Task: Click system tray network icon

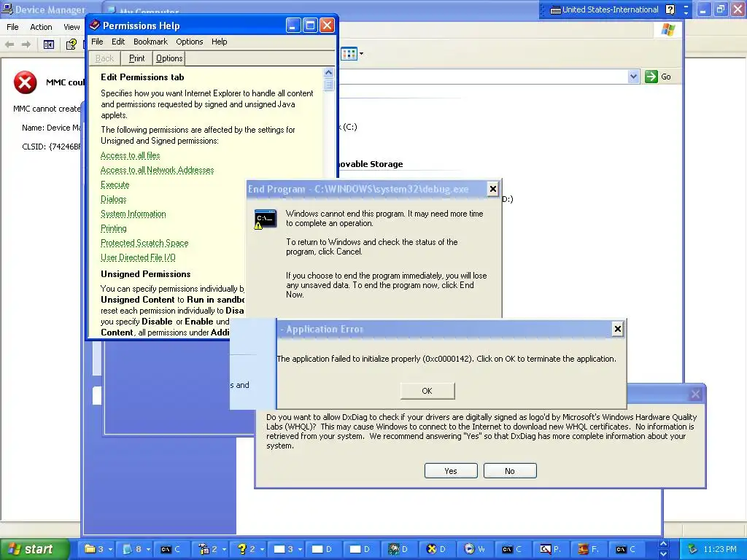Action: (x=693, y=549)
